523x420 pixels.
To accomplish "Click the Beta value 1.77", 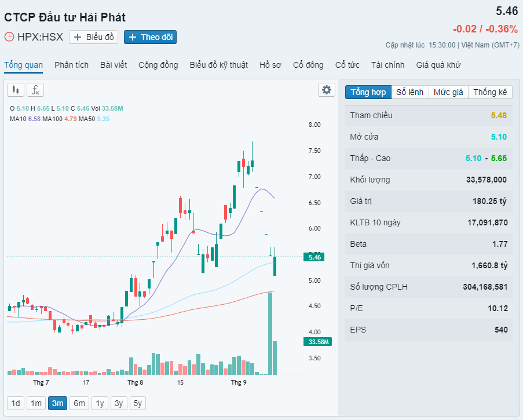I will pyautogui.click(x=500, y=244).
